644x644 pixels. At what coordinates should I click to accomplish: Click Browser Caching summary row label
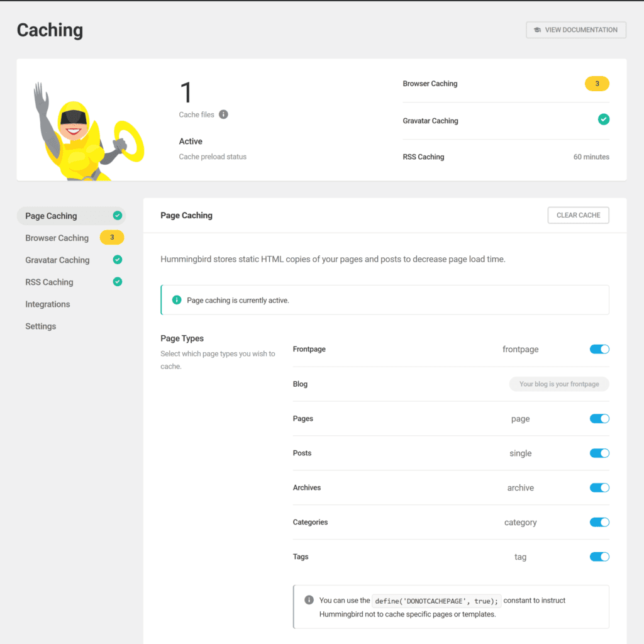coord(430,84)
